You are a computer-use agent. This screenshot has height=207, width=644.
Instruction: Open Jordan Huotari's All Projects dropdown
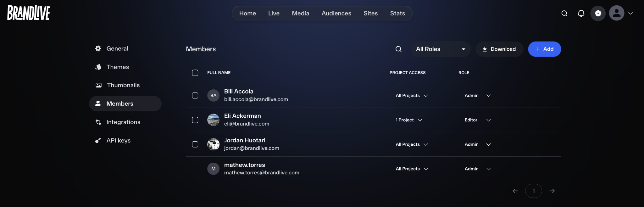click(412, 144)
